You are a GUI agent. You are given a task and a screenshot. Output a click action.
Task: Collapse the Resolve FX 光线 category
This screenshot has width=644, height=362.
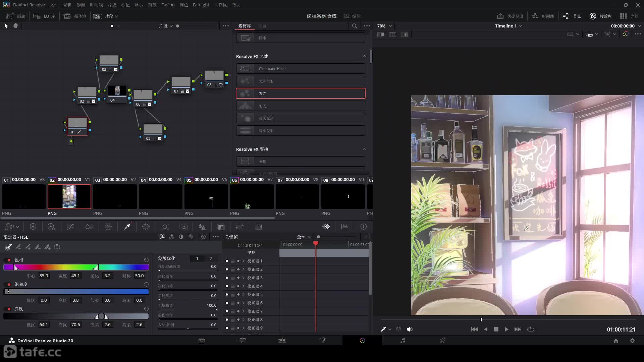364,56
